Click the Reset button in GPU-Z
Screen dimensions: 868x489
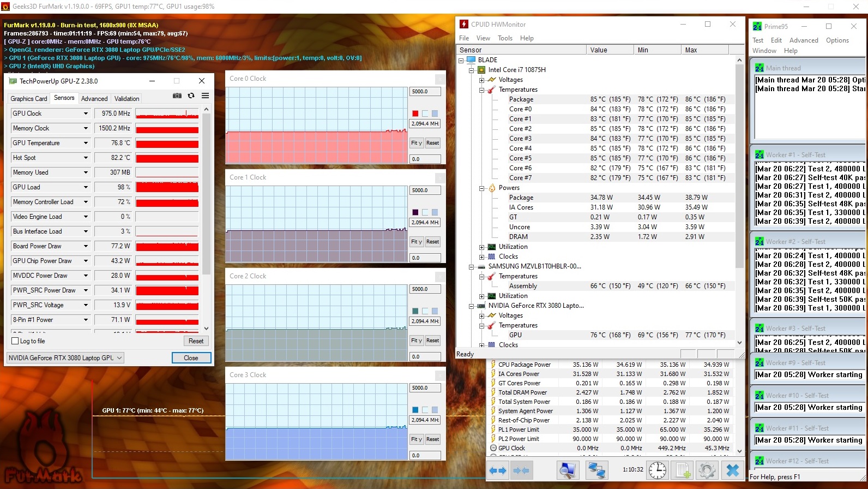pos(196,341)
